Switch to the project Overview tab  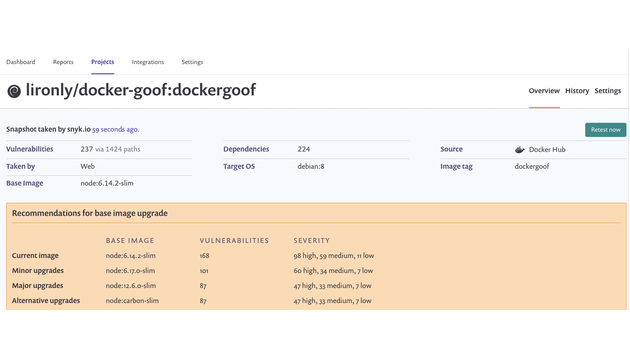click(544, 91)
